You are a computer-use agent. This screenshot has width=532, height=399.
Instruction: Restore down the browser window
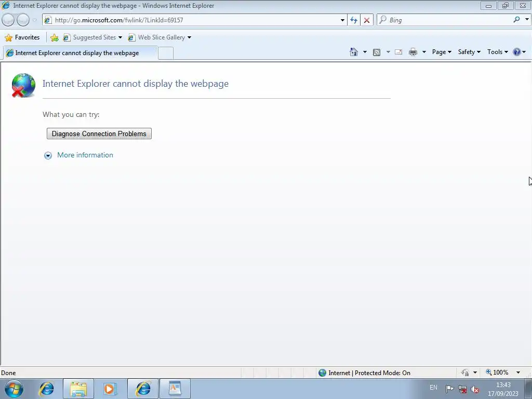click(506, 6)
